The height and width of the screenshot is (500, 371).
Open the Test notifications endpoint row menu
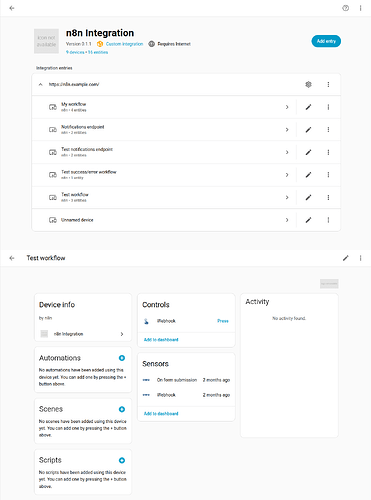point(328,152)
